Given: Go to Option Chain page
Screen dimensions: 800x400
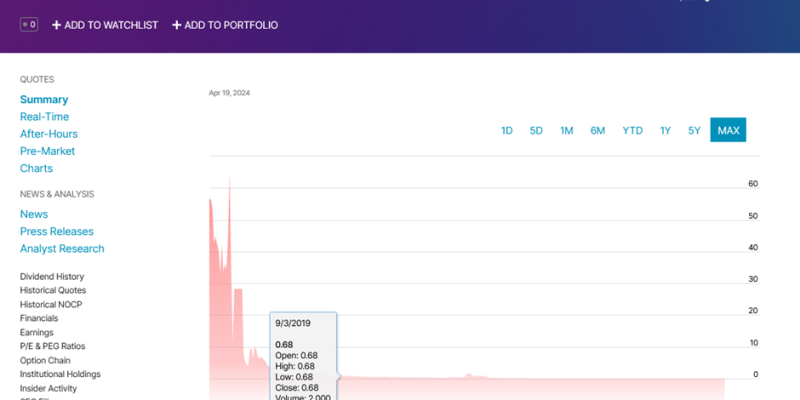Looking at the screenshot, I should tap(47, 360).
